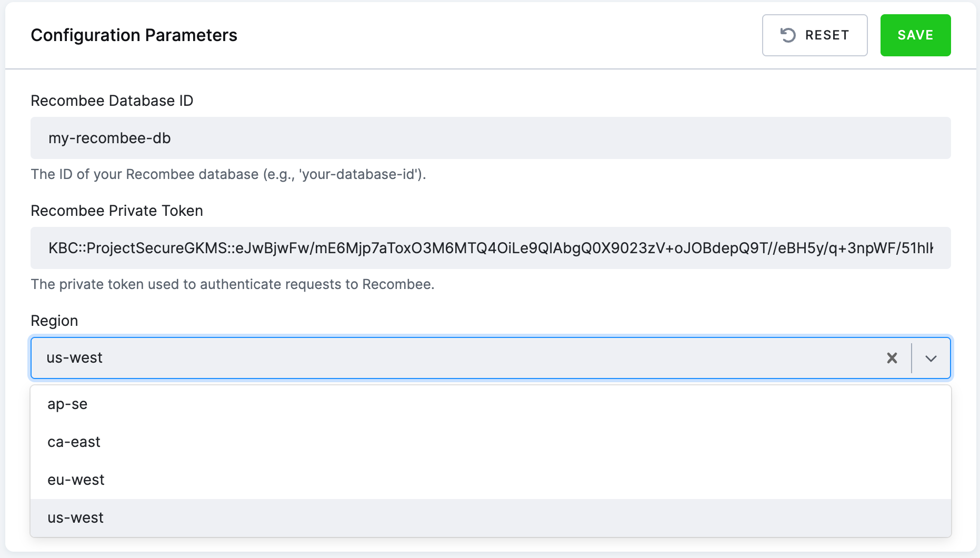Click the Recombee Database ID label
Screen dimensions: 980x558
pos(112,101)
